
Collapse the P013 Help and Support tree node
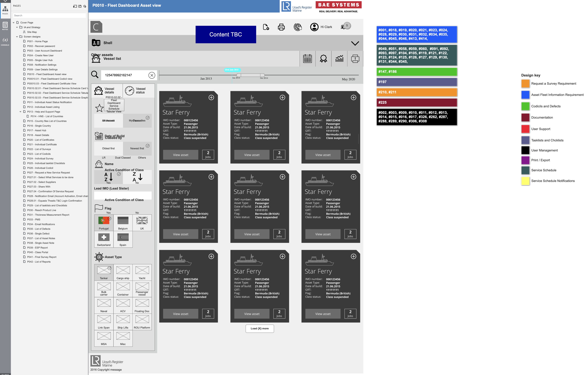coord(20,112)
